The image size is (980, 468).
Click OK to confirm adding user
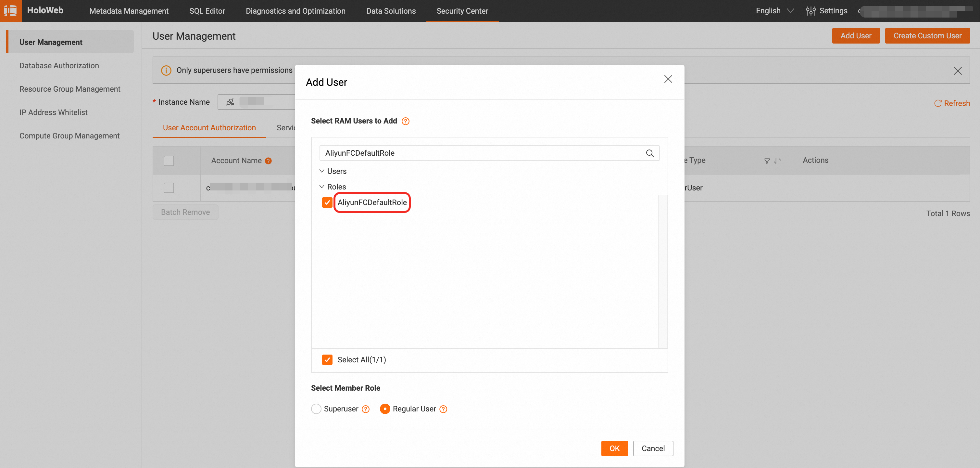pyautogui.click(x=614, y=448)
